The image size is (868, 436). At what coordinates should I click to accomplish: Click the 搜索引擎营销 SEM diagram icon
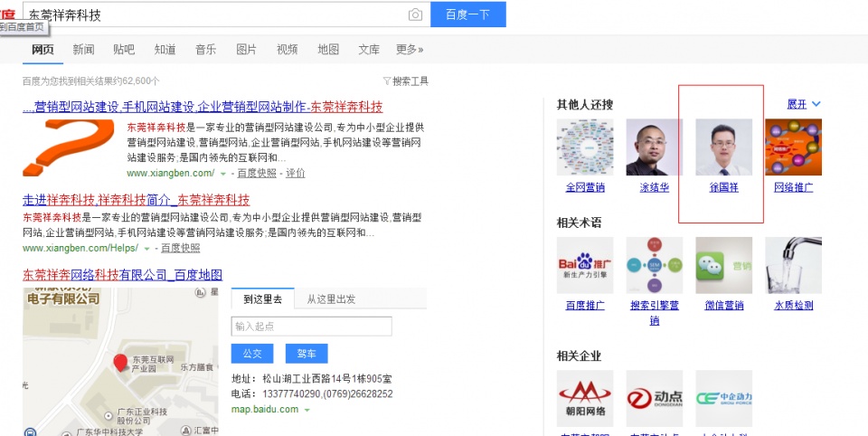click(x=655, y=265)
